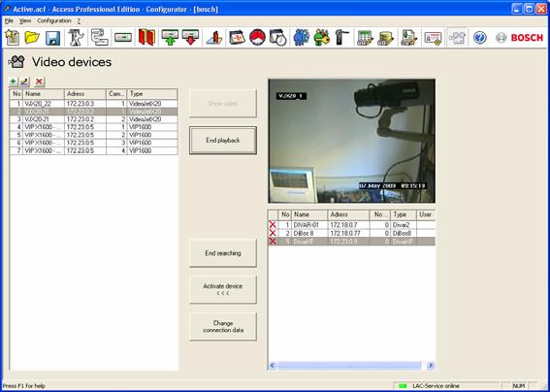Click the Name column header in left list
Screen dimensions: 550x392
(44, 94)
